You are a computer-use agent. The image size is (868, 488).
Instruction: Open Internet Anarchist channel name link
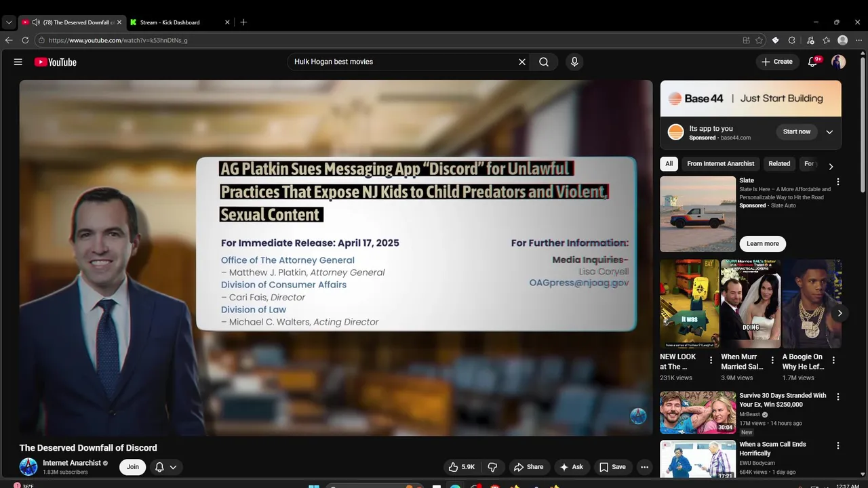pos(71,463)
